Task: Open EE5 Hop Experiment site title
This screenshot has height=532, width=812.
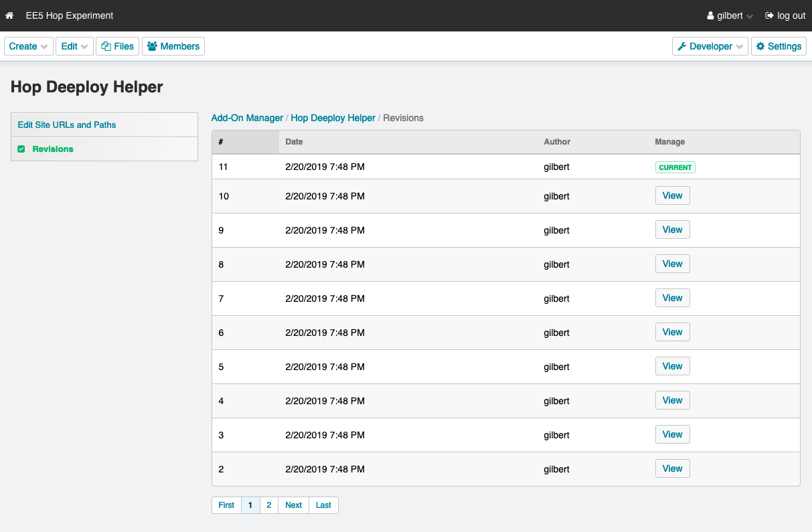Action: tap(70, 15)
